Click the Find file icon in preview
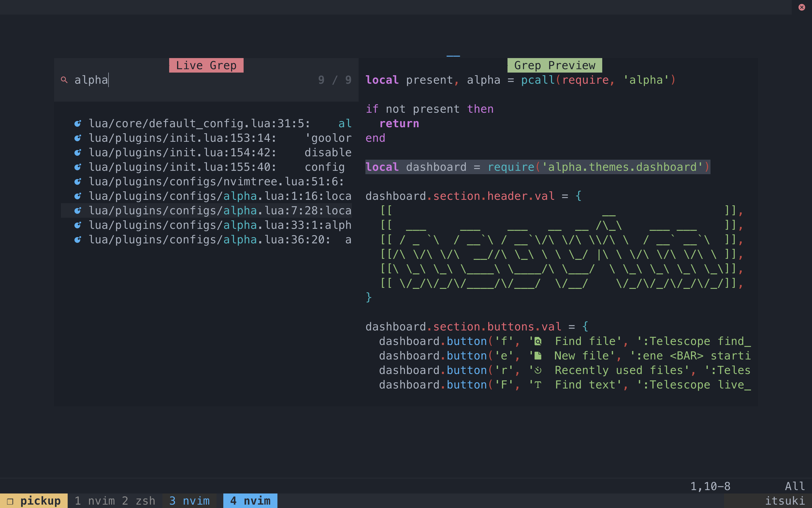The width and height of the screenshot is (812, 508). coord(538,341)
